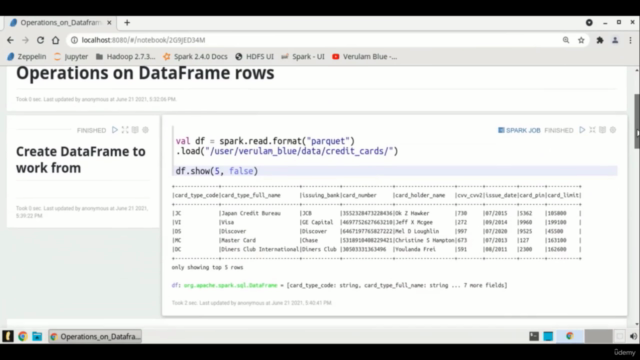
Task: Toggle editor icon in Spark code paragraph
Action: (592, 130)
